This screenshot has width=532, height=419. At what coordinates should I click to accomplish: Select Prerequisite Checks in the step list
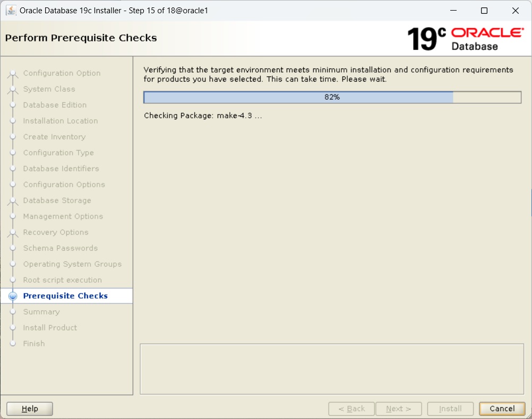click(x=65, y=296)
